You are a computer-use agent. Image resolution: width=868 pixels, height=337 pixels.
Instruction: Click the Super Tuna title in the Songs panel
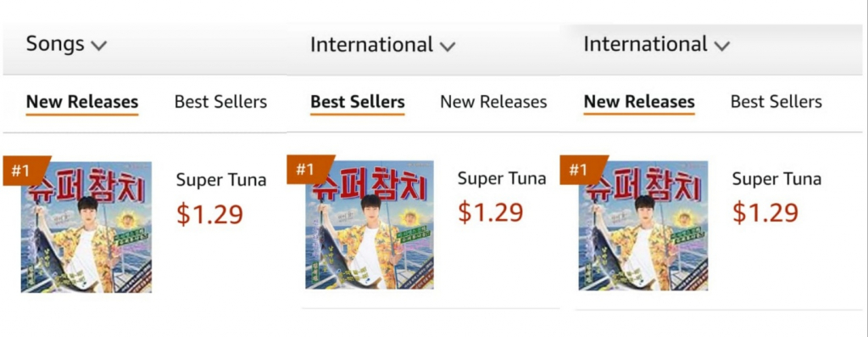click(221, 180)
